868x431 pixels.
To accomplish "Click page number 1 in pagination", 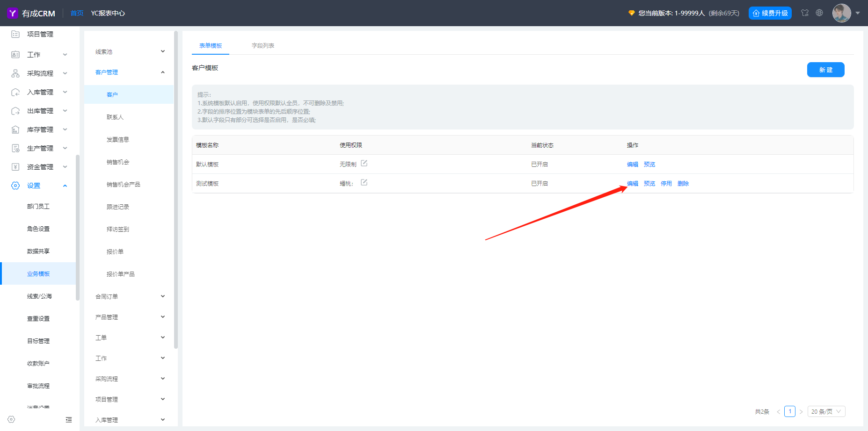I will pos(790,411).
